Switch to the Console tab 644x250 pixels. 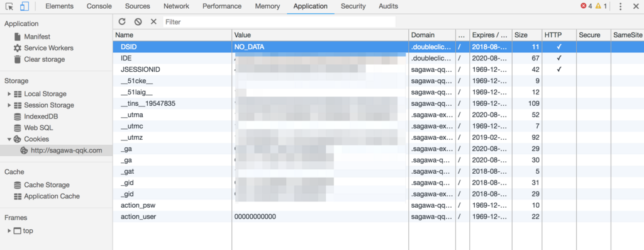pyautogui.click(x=99, y=6)
